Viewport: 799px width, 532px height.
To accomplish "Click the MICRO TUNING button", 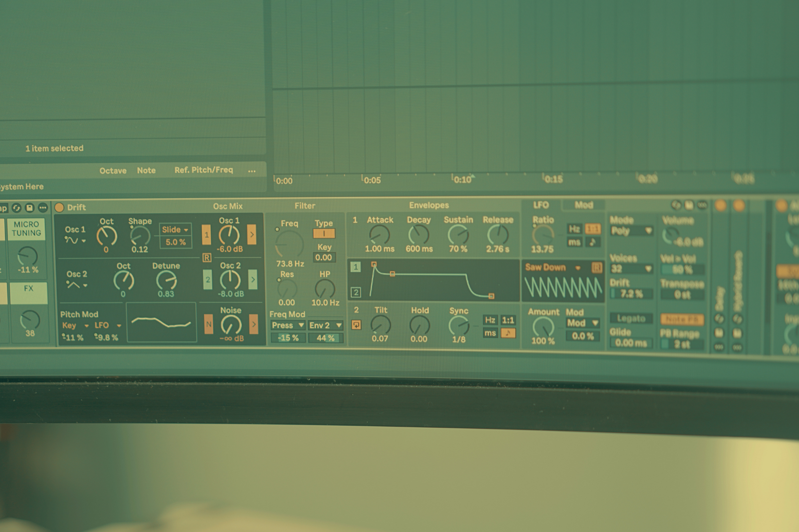I will [x=26, y=229].
